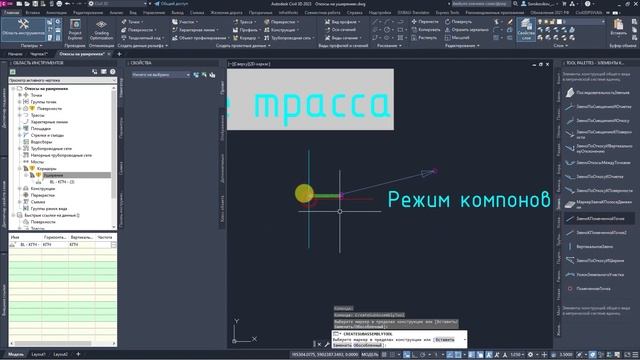Click the toggle PICKADD icon in Properties palette
640x360 pixels.
(196, 75)
